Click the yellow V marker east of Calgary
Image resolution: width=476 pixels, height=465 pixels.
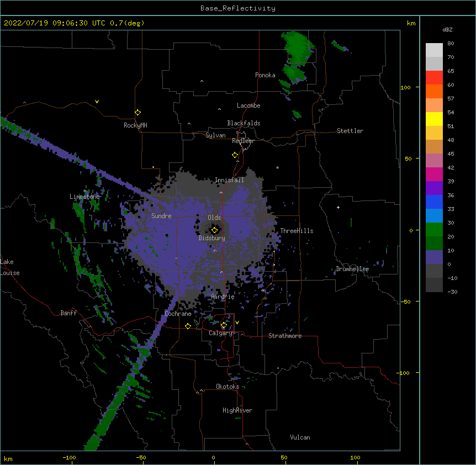pyautogui.click(x=237, y=323)
